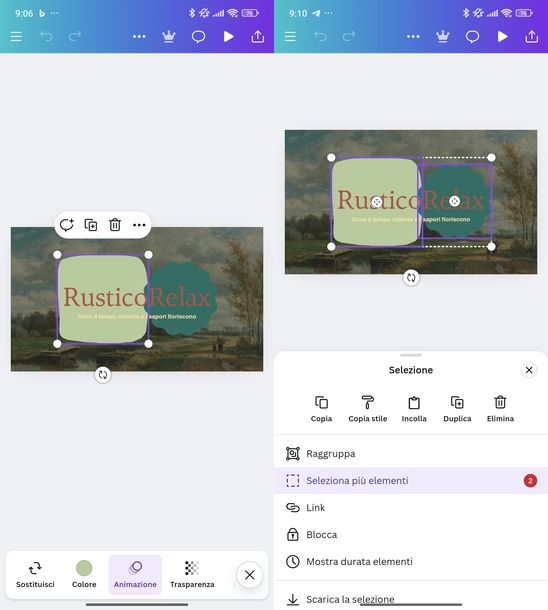
Task: Choose Scarica la selezione
Action: click(x=411, y=599)
